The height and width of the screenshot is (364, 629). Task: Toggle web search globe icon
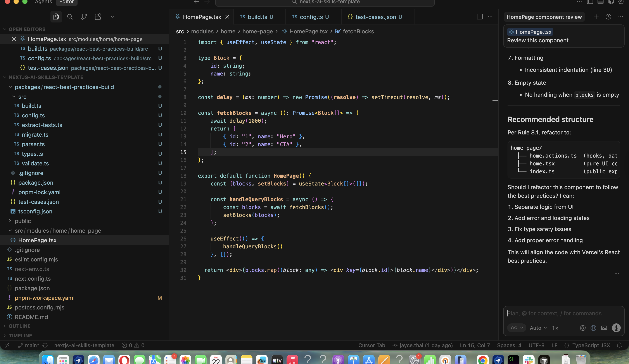click(x=593, y=328)
